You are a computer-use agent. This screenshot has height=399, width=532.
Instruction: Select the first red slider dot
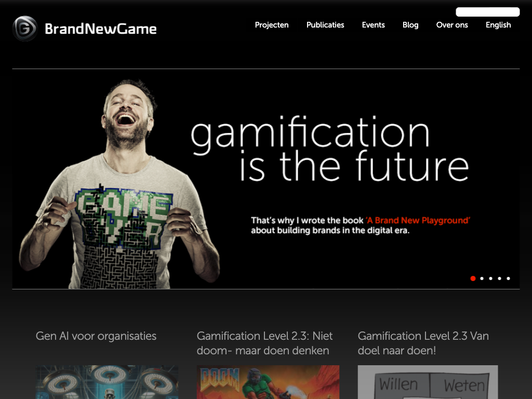(473, 278)
